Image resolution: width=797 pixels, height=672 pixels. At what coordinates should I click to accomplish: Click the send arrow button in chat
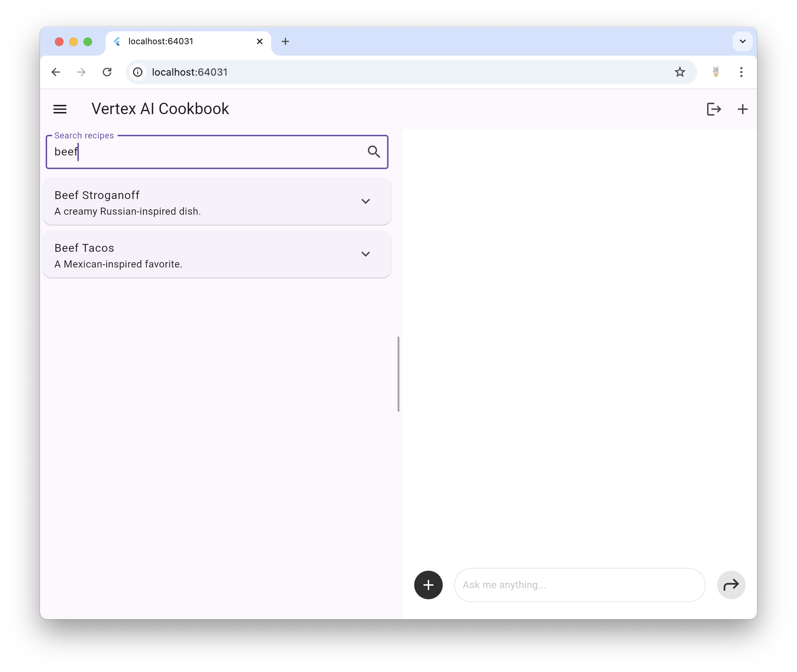[731, 585]
